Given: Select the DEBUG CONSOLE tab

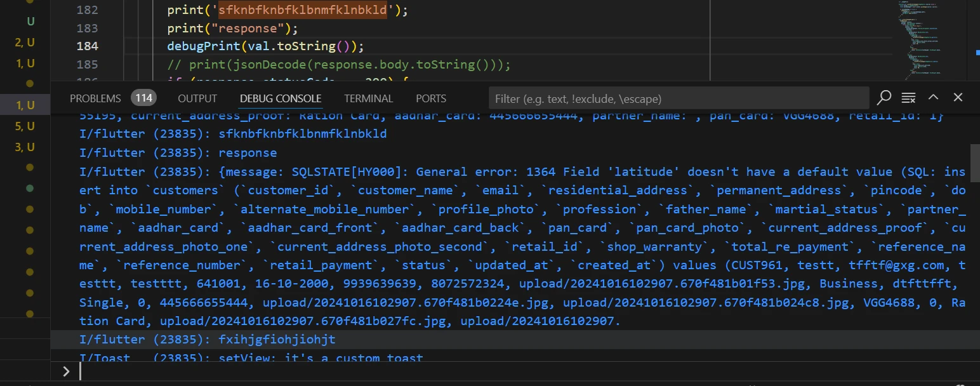Looking at the screenshot, I should (281, 98).
